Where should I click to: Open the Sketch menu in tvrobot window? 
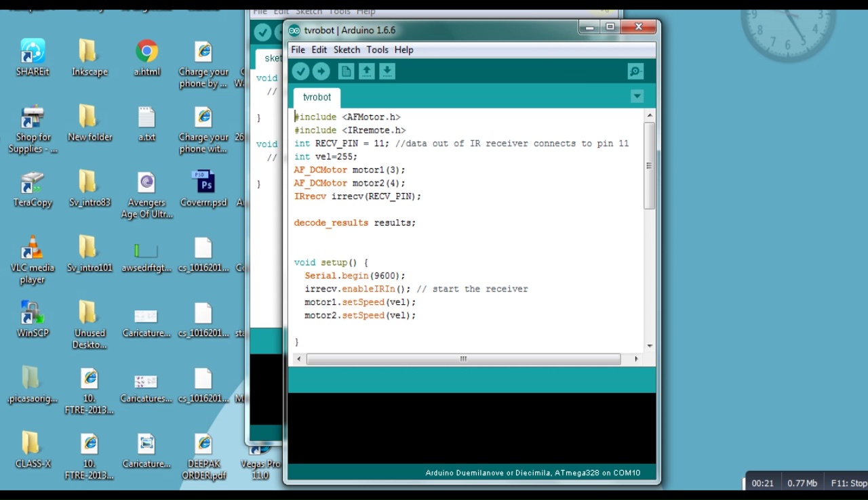(347, 49)
